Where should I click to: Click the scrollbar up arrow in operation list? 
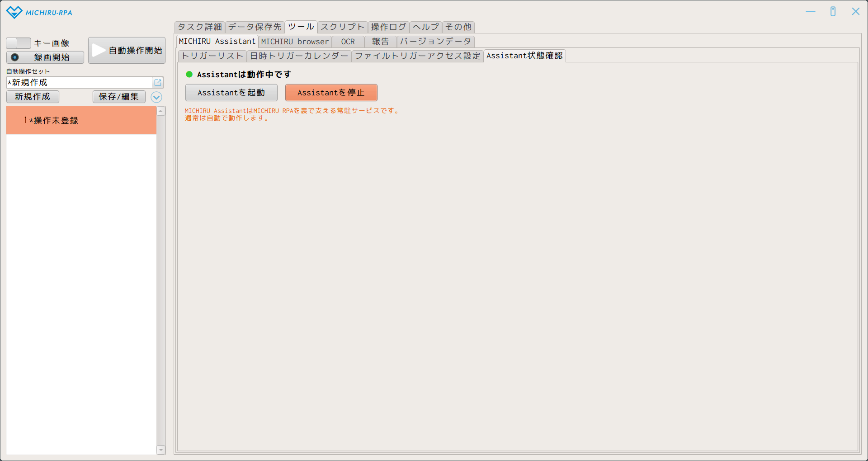click(x=161, y=111)
